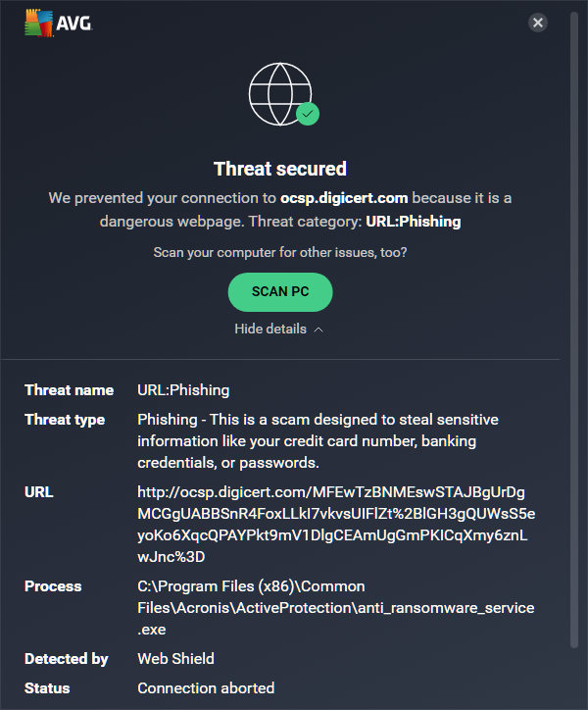Viewport: 588px width, 710px height.
Task: Click the green checkmark badge
Action: tap(308, 114)
